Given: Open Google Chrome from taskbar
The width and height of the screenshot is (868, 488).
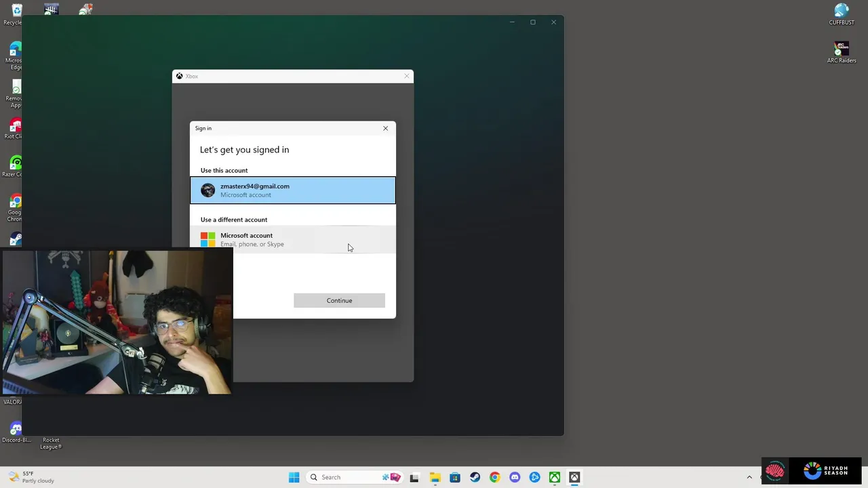Looking at the screenshot, I should [x=494, y=477].
